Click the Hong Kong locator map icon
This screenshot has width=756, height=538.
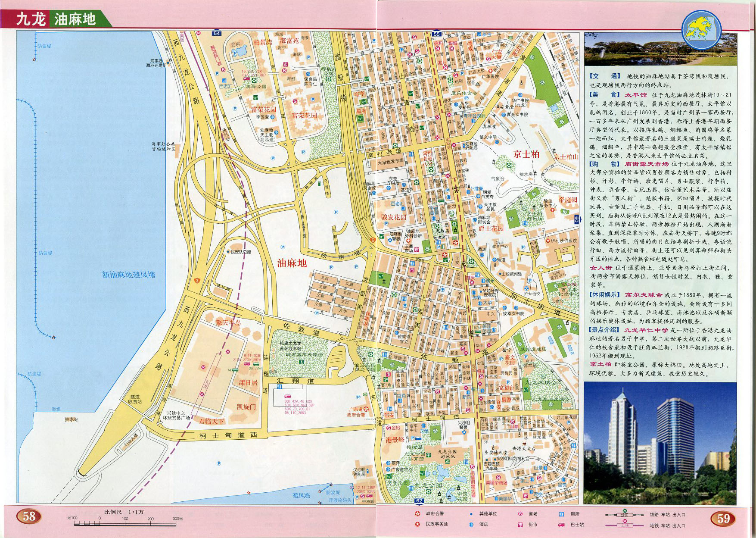pos(701,29)
